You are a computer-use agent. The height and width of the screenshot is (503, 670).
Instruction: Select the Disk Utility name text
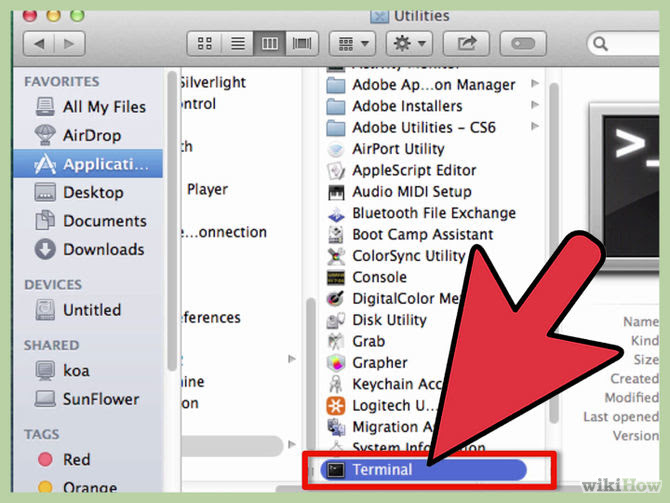[x=389, y=320]
